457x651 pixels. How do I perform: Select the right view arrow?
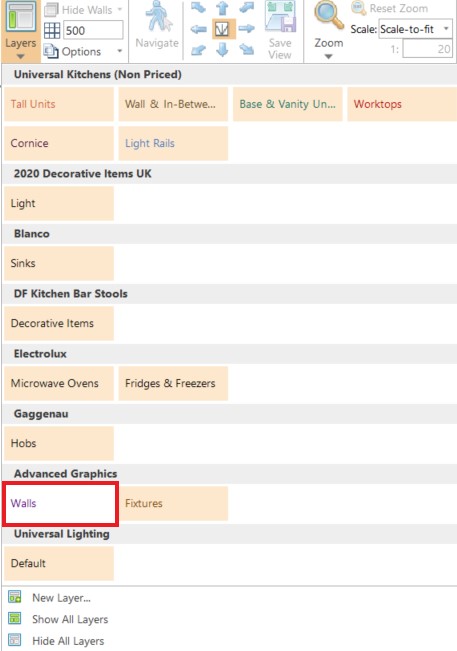pos(247,29)
